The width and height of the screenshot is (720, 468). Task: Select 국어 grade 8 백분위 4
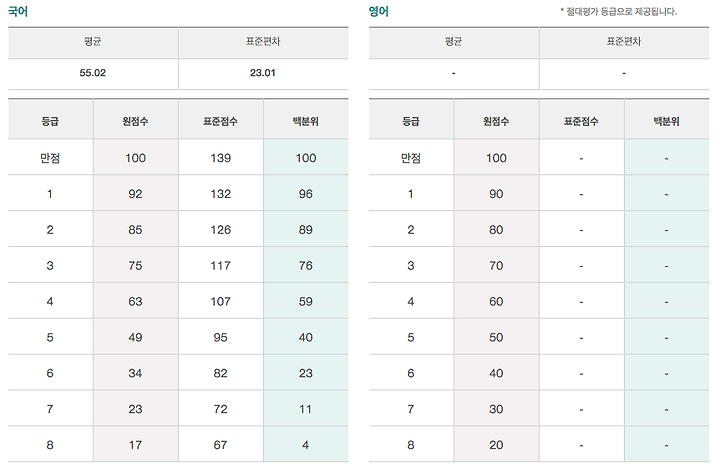tap(306, 445)
